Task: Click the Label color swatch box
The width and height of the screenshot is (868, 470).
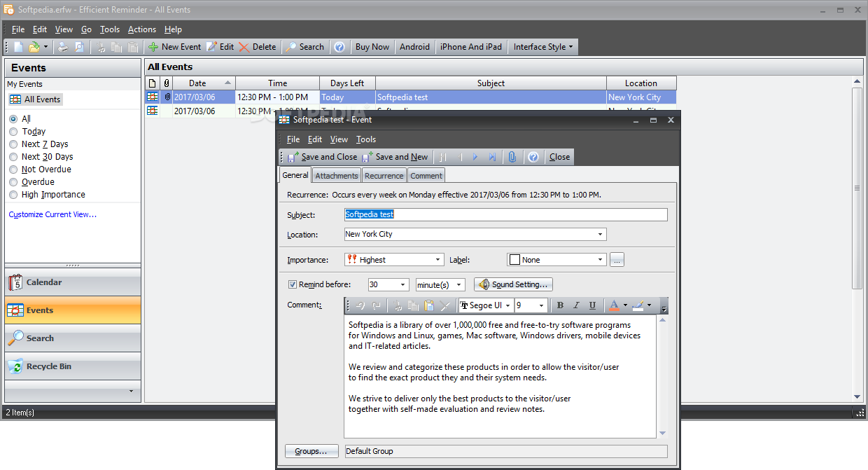Action: tap(515, 260)
